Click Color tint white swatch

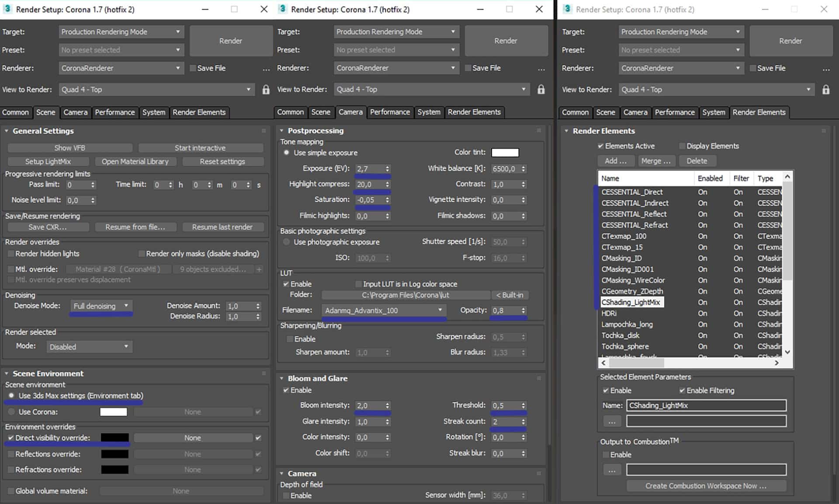pos(505,152)
